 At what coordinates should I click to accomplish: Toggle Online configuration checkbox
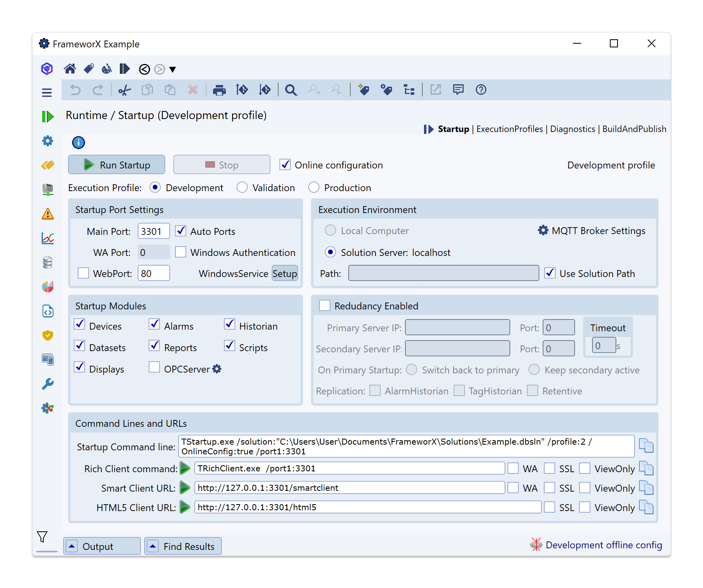[285, 165]
